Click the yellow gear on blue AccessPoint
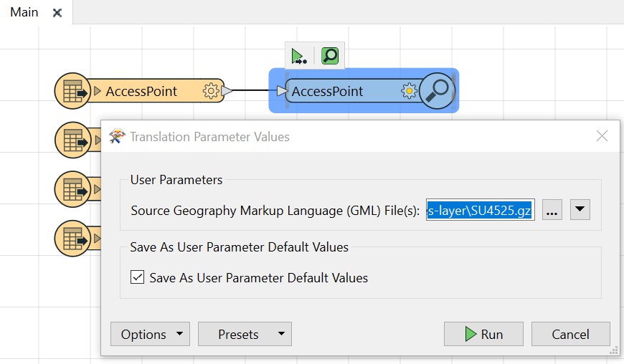This screenshot has height=364, width=624. [409, 91]
